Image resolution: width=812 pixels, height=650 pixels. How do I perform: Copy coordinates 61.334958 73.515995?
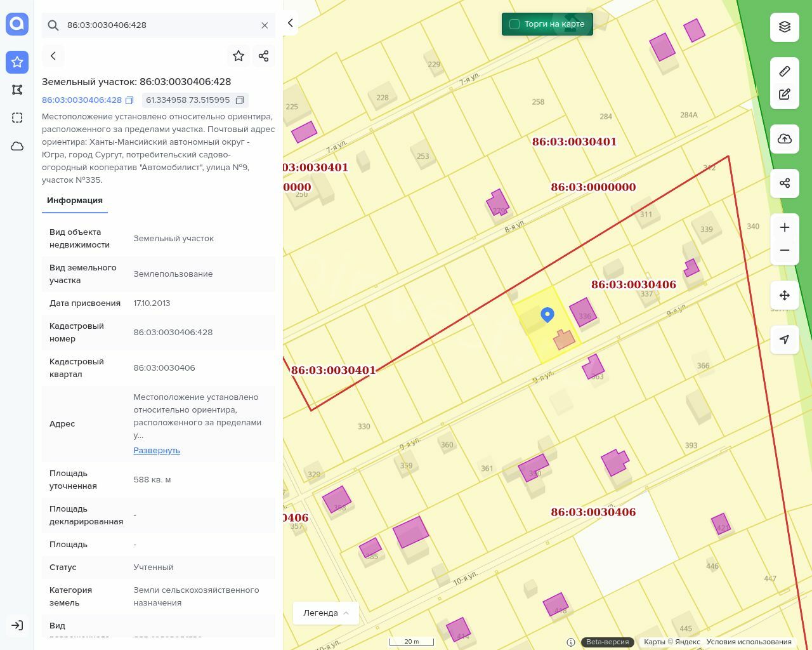tap(240, 100)
